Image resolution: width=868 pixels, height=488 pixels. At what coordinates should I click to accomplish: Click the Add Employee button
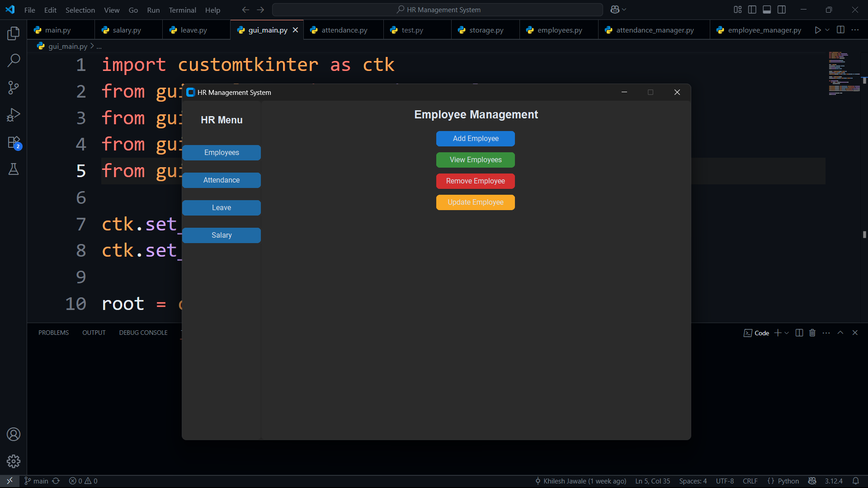[x=476, y=139]
